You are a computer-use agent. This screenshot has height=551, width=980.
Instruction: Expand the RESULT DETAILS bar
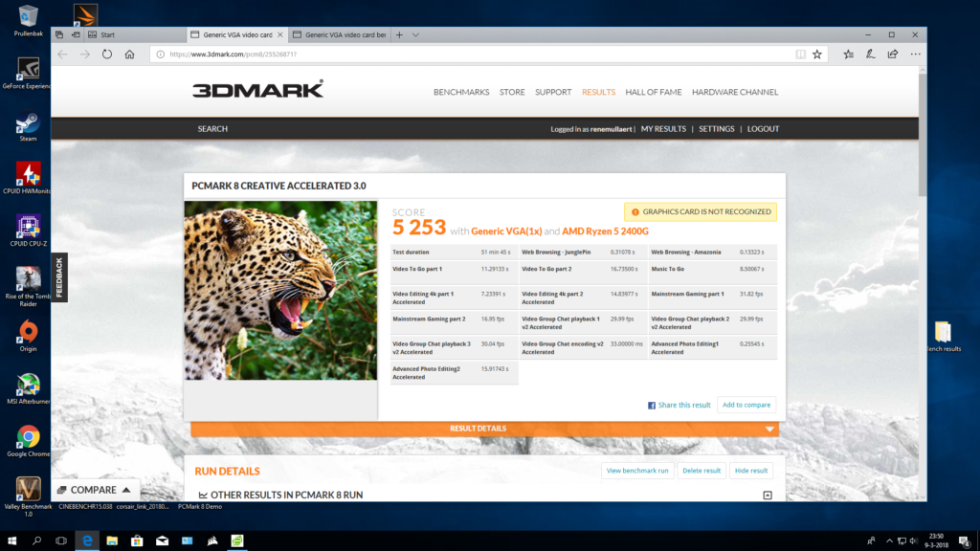[x=484, y=429]
